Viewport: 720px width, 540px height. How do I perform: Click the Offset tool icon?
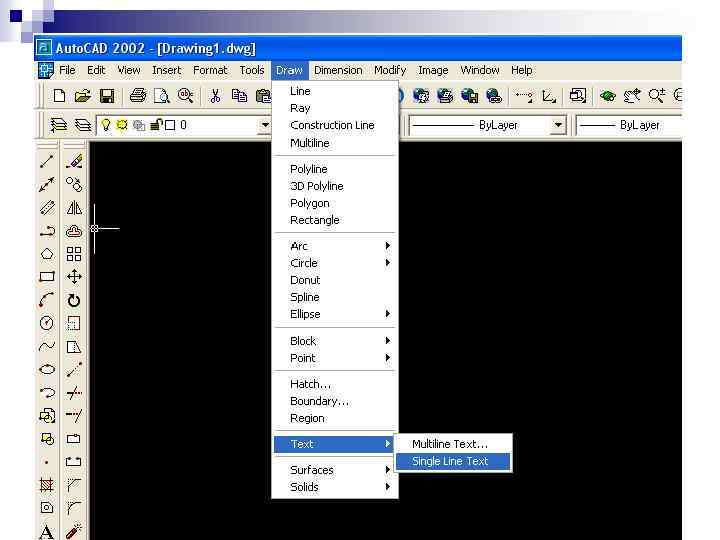click(x=74, y=231)
